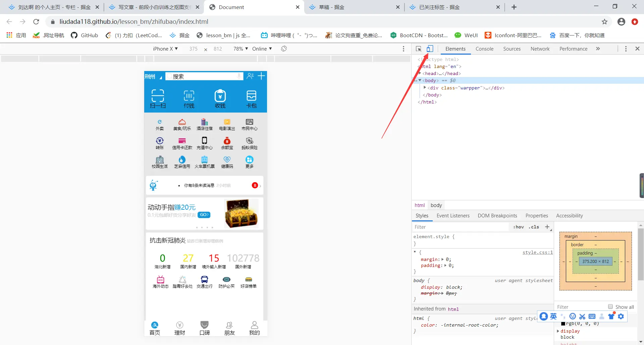Open the iPhone X device dropdown
644x345 pixels.
pyautogui.click(x=165, y=49)
